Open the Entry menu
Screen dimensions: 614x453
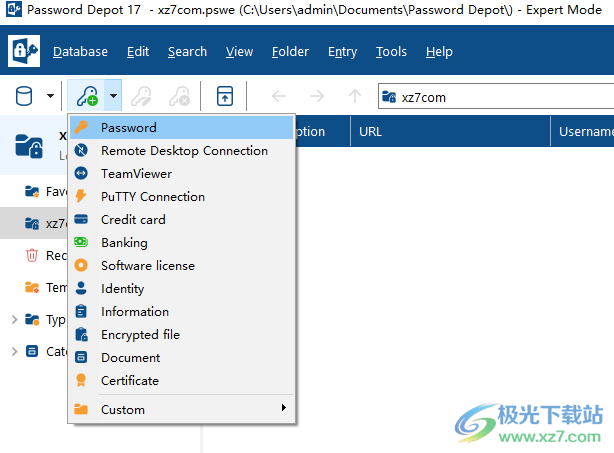pyautogui.click(x=342, y=52)
